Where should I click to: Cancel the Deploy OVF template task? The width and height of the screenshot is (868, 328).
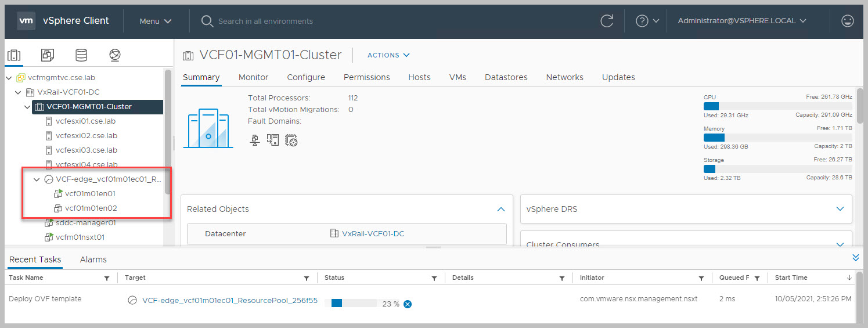coord(408,304)
